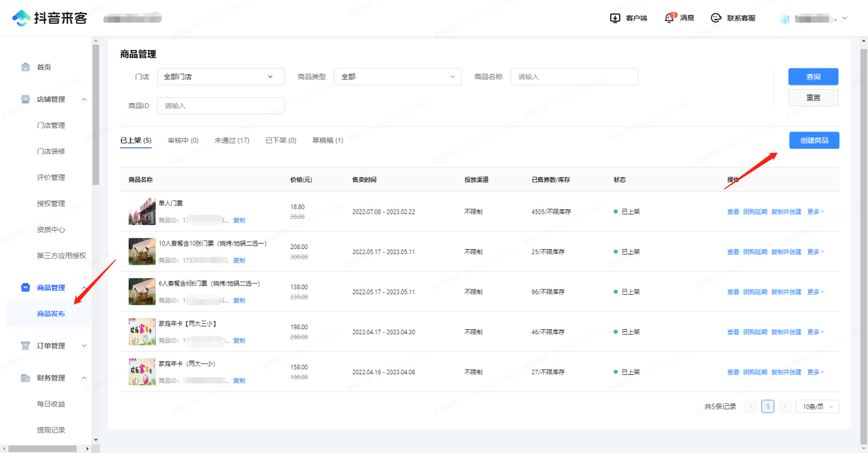The image size is (868, 453).
Task: Click the 联系客服 headset icon
Action: point(716,18)
